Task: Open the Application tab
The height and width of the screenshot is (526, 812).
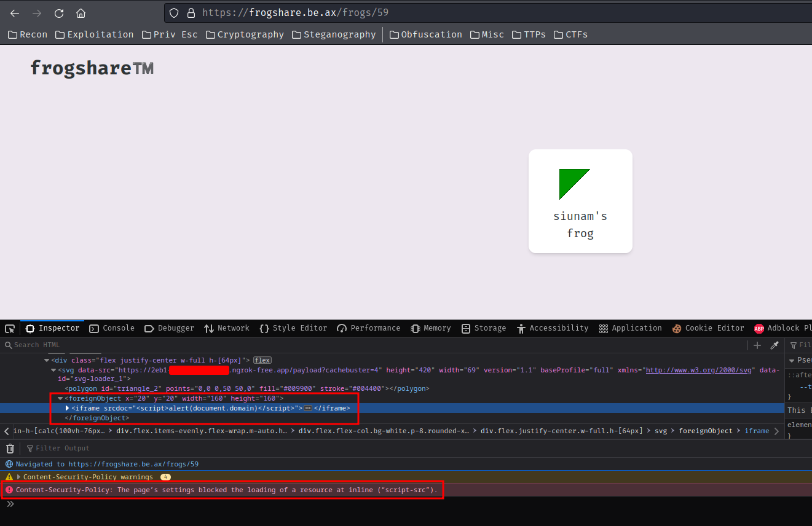Action: pyautogui.click(x=631, y=328)
